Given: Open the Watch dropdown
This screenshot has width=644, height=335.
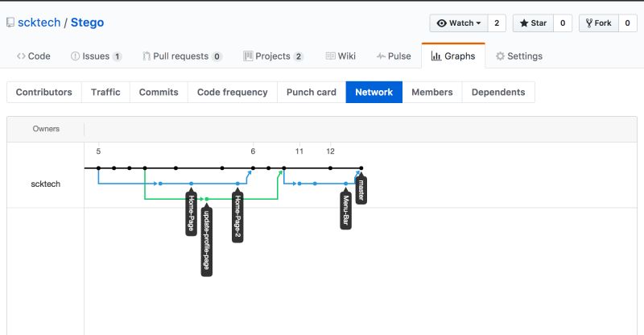Looking at the screenshot, I should [x=458, y=23].
